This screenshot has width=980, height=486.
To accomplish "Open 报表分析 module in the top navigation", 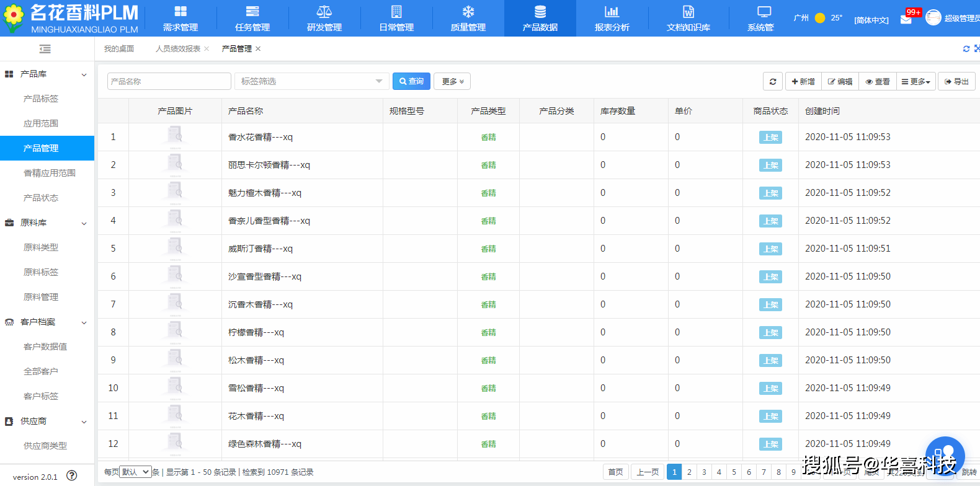I will click(612, 19).
